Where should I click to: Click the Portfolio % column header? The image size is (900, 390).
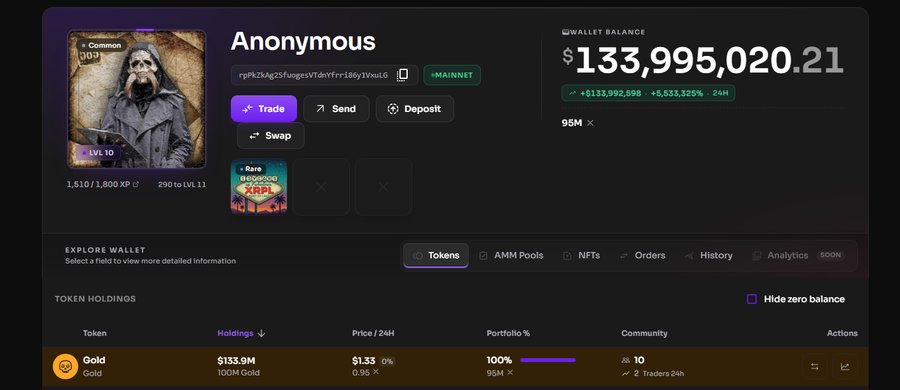(508, 333)
